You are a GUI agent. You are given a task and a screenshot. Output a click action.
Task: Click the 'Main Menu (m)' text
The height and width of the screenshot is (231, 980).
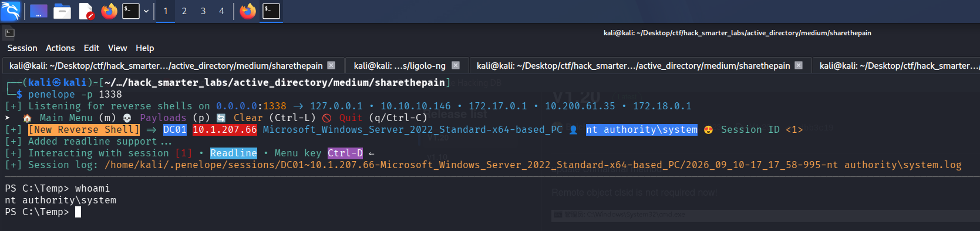click(78, 118)
